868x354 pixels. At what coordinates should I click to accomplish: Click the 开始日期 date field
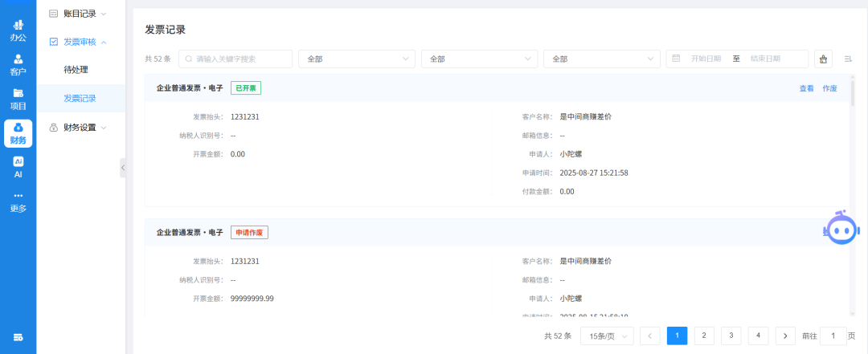click(706, 59)
